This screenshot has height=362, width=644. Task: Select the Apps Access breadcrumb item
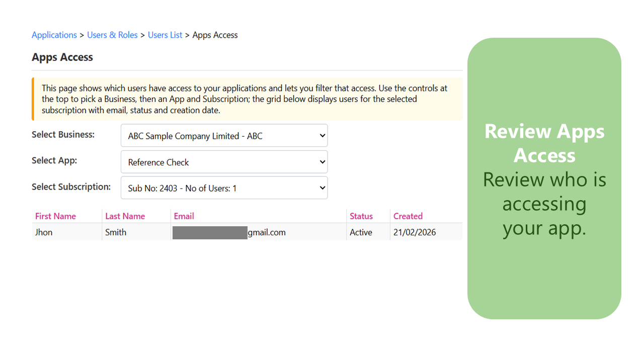tap(215, 35)
